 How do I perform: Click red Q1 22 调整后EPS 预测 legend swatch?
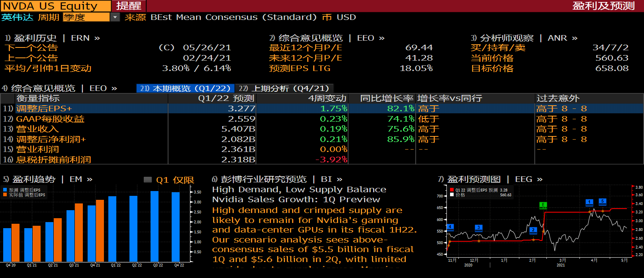click(x=452, y=190)
